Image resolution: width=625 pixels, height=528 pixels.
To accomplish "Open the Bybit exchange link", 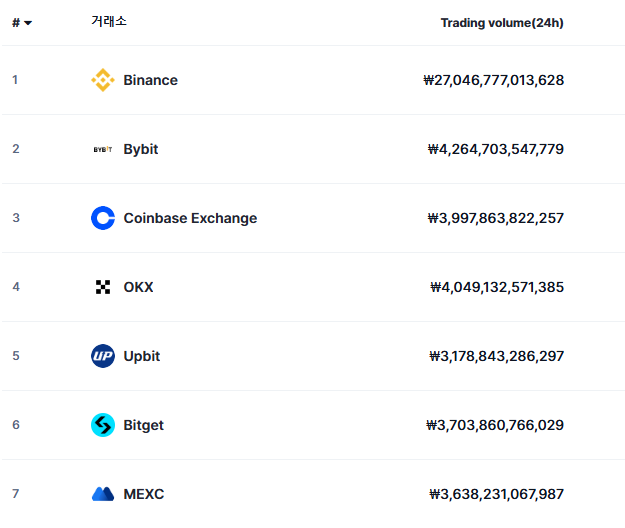I will [141, 149].
